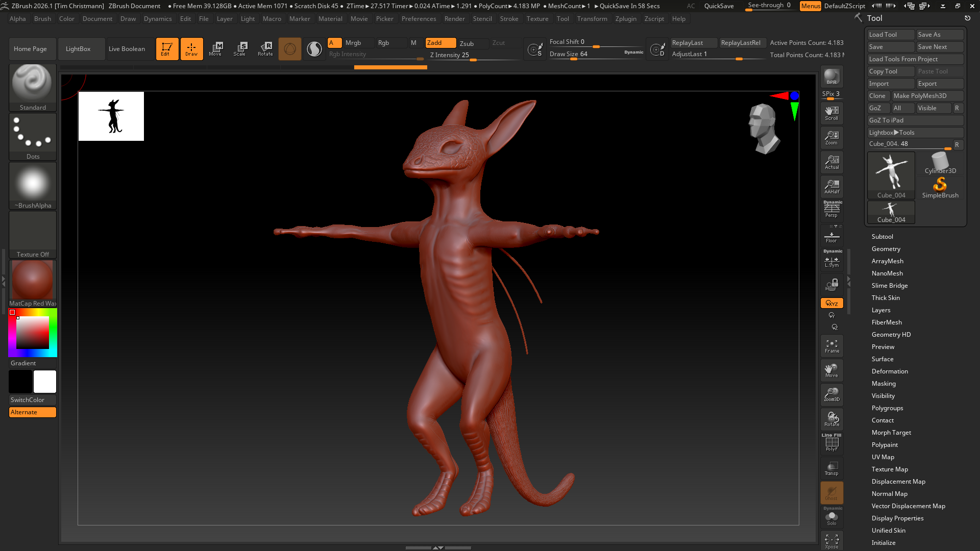Select the Rotate transform tool
Screen dimensions: 980x551
[265, 49]
